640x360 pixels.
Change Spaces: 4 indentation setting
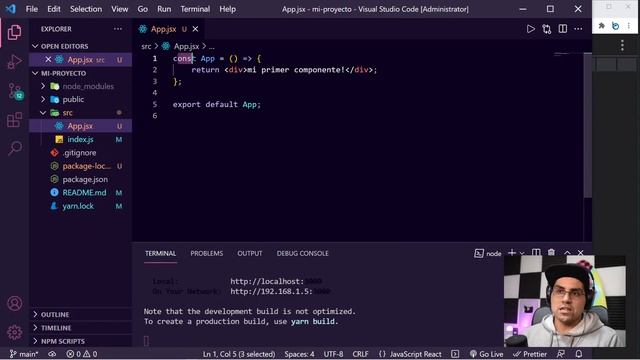click(299, 354)
